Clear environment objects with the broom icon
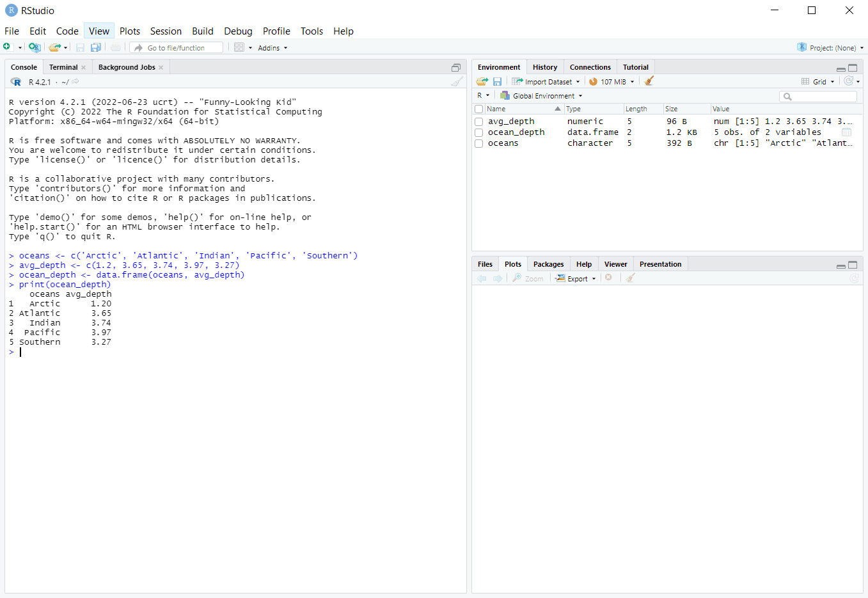The height and width of the screenshot is (598, 868). (x=649, y=81)
